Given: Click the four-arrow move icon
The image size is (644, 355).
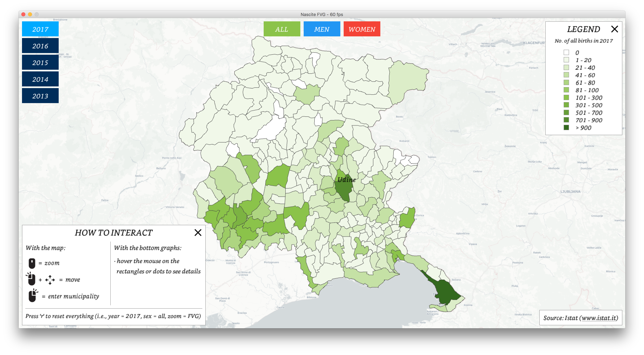Looking at the screenshot, I should coord(50,280).
